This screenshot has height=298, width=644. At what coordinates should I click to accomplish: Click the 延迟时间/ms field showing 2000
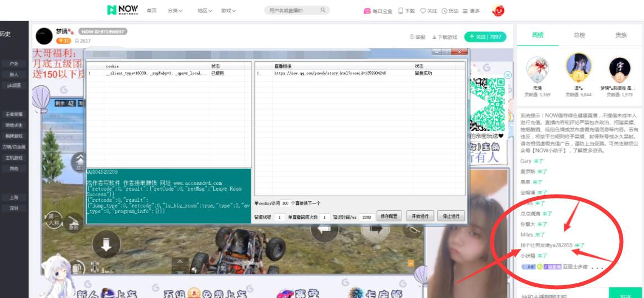pyautogui.click(x=366, y=217)
